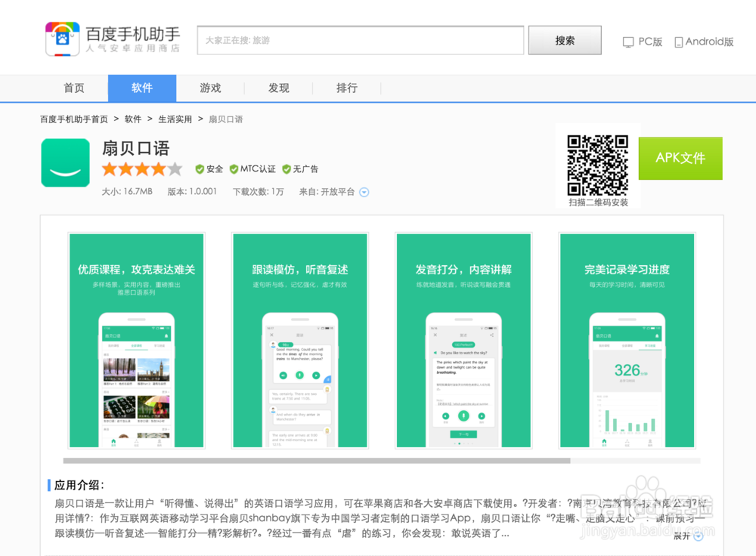
Task: Click the Android版 phone icon
Action: click(x=678, y=42)
